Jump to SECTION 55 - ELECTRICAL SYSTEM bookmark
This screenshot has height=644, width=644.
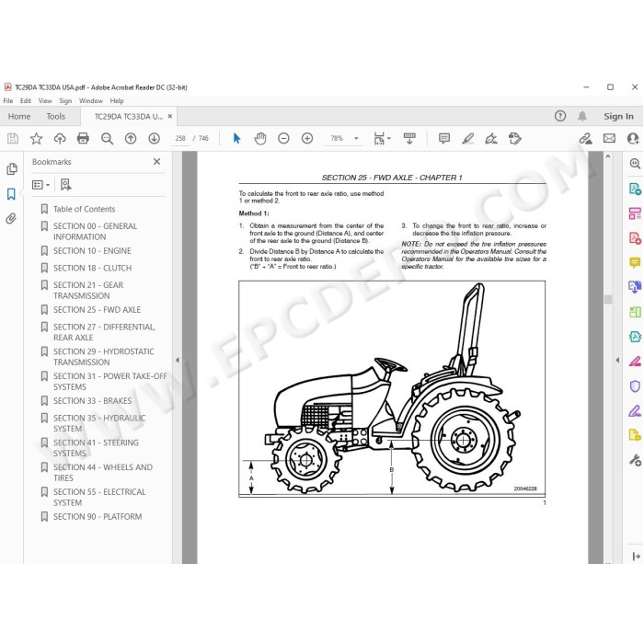coord(99,498)
